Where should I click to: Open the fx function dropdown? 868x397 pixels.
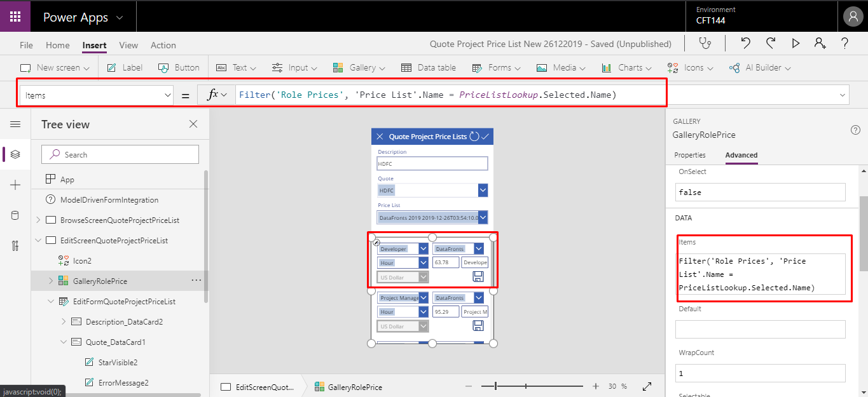pyautogui.click(x=216, y=95)
